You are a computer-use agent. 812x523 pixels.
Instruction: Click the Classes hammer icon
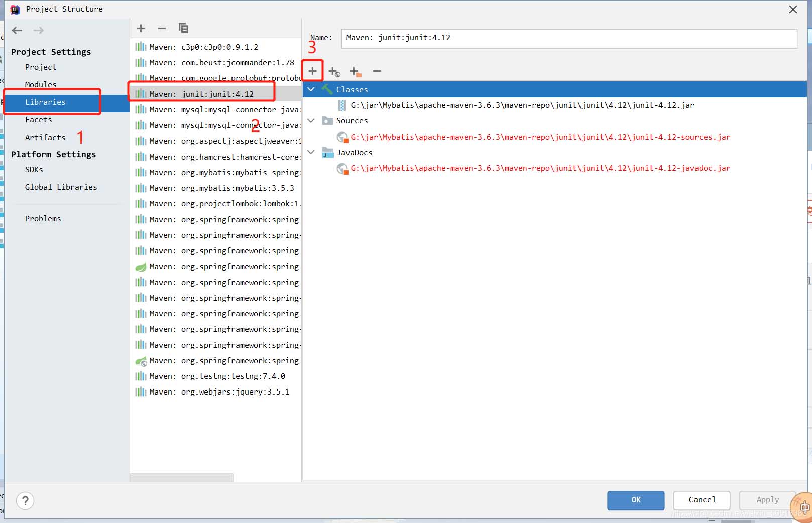[x=327, y=89]
